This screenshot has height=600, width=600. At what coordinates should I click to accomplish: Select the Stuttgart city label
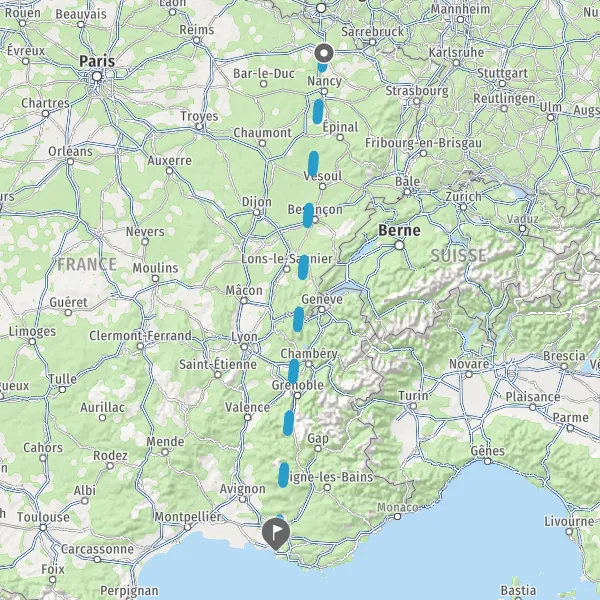tap(502, 73)
